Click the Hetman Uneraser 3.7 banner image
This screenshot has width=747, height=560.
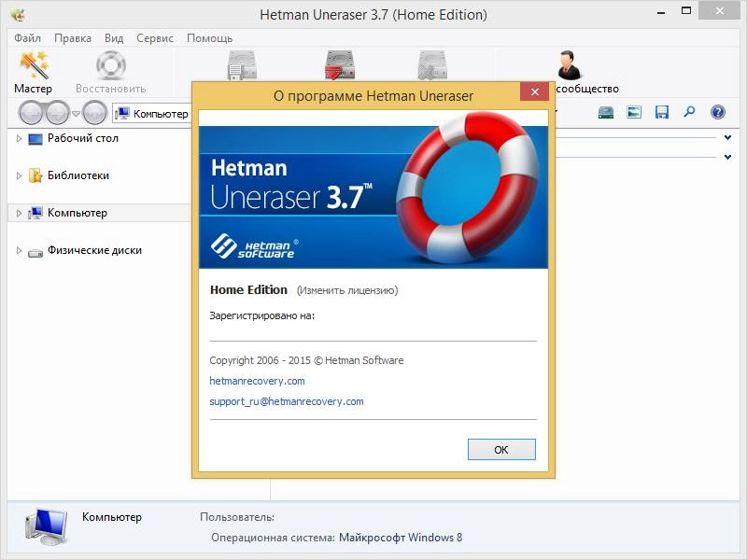tap(373, 190)
